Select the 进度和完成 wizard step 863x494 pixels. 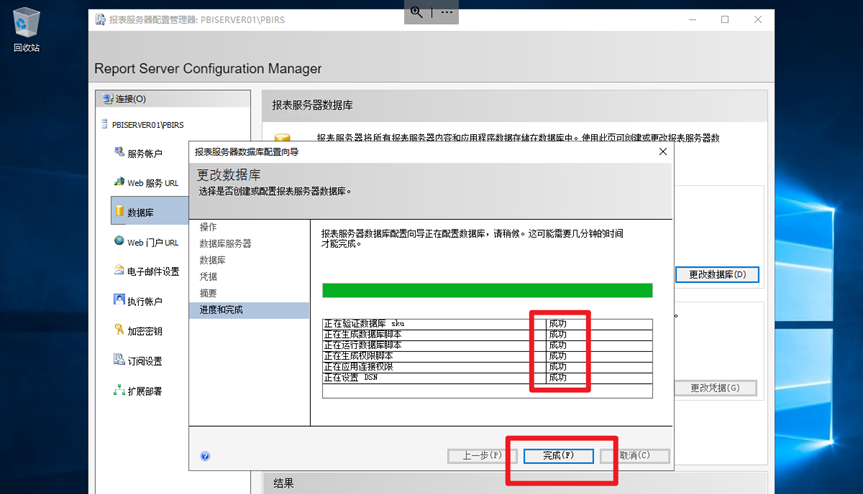pos(221,310)
